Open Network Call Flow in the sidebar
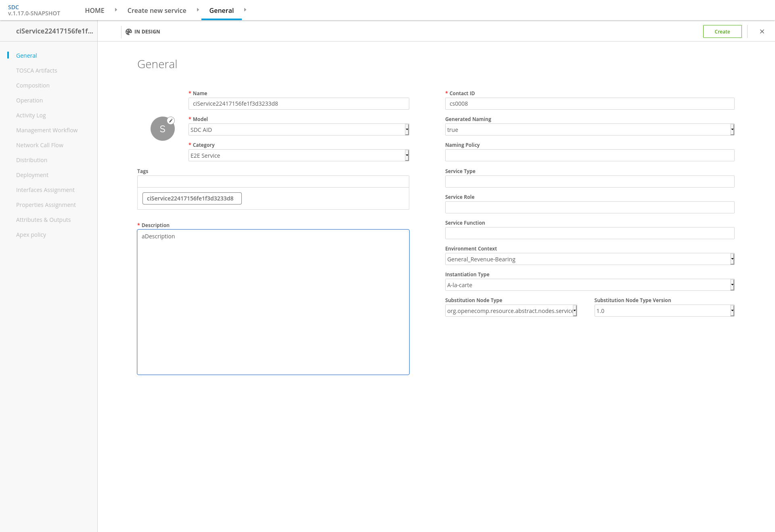Image resolution: width=775 pixels, height=532 pixels. pyautogui.click(x=40, y=145)
